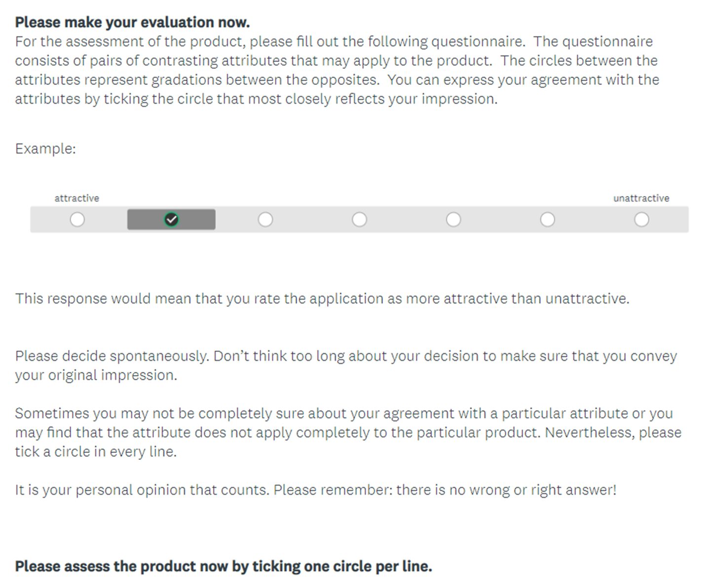This screenshot has width=717, height=588.
Task: Click the bold assess the product instruction text
Action: pos(224,566)
